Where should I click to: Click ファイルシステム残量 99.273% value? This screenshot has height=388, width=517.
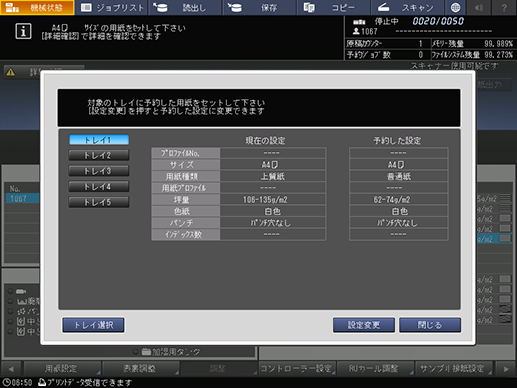point(499,55)
